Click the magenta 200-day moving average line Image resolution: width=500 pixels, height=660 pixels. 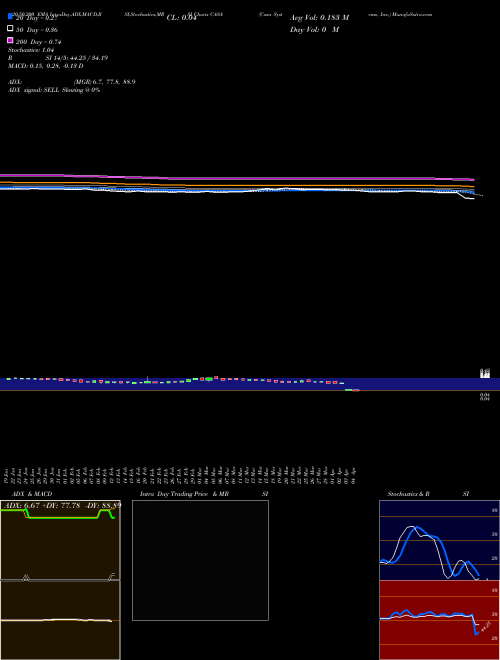(253, 178)
